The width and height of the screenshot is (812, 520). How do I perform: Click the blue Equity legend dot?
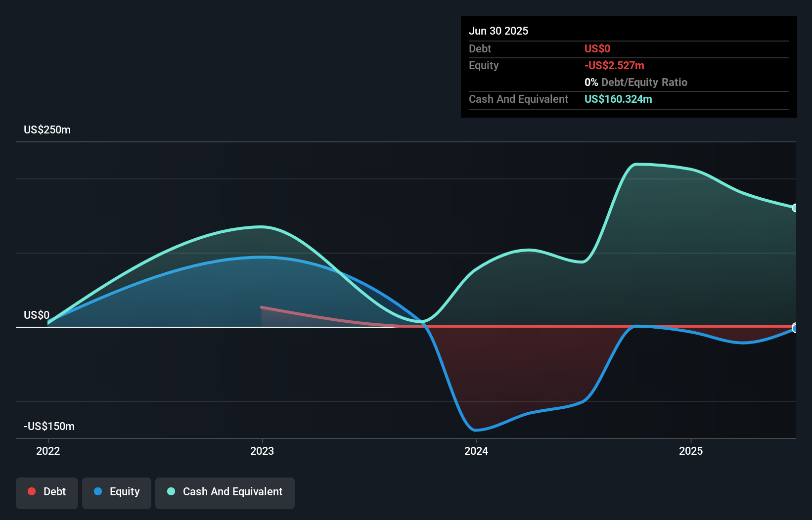98,491
